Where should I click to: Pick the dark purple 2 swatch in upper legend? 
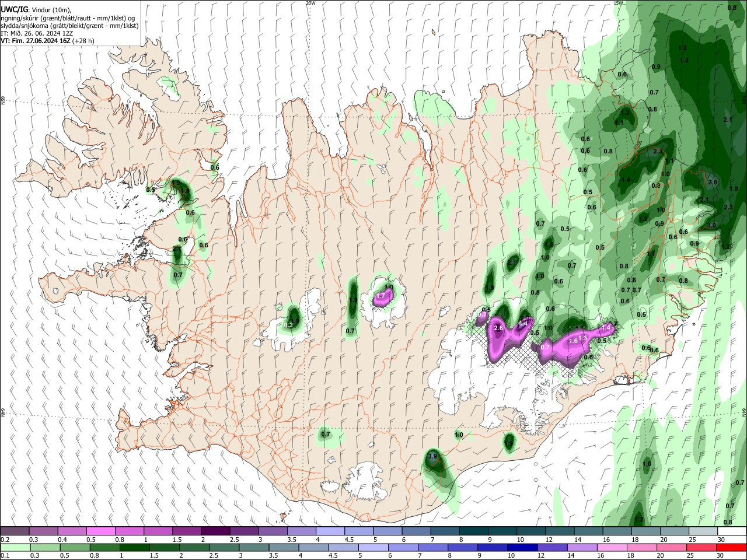pyautogui.click(x=215, y=531)
